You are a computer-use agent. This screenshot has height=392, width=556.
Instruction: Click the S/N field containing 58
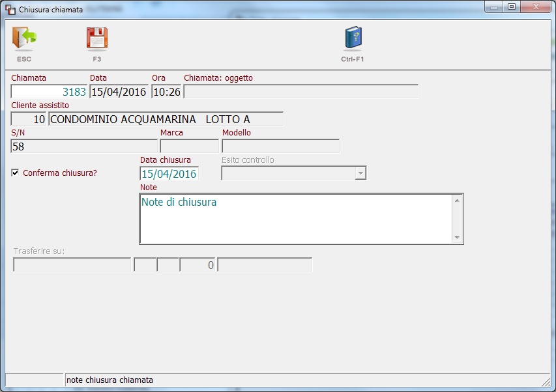(84, 147)
